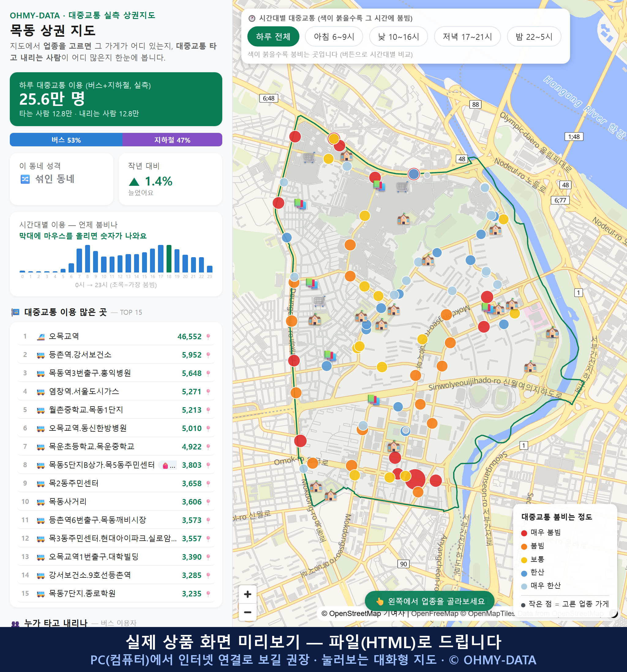
Task: Switch to 낮 10~16시 time filter
Action: pos(399,36)
